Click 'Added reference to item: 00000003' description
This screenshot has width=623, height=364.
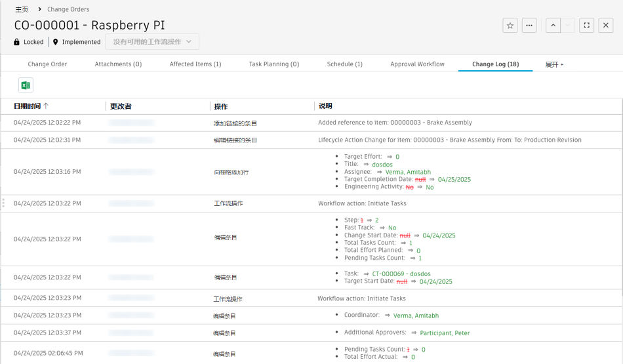[x=395, y=123]
